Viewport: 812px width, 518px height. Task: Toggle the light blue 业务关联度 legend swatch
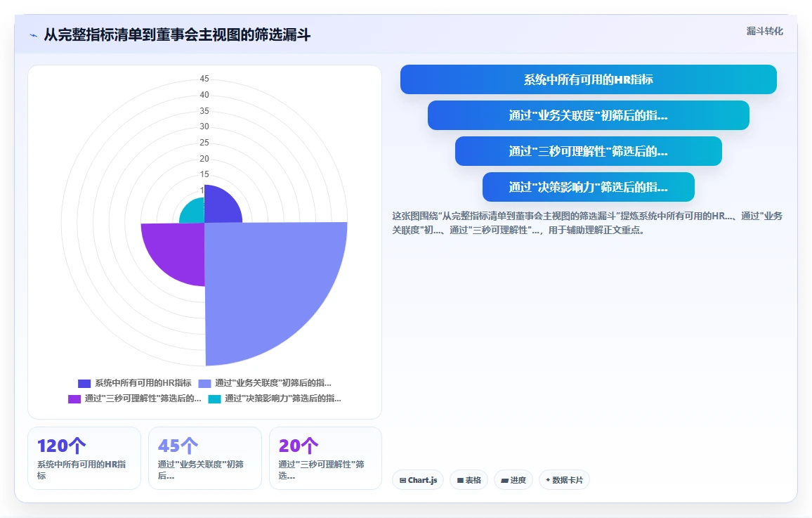(204, 383)
